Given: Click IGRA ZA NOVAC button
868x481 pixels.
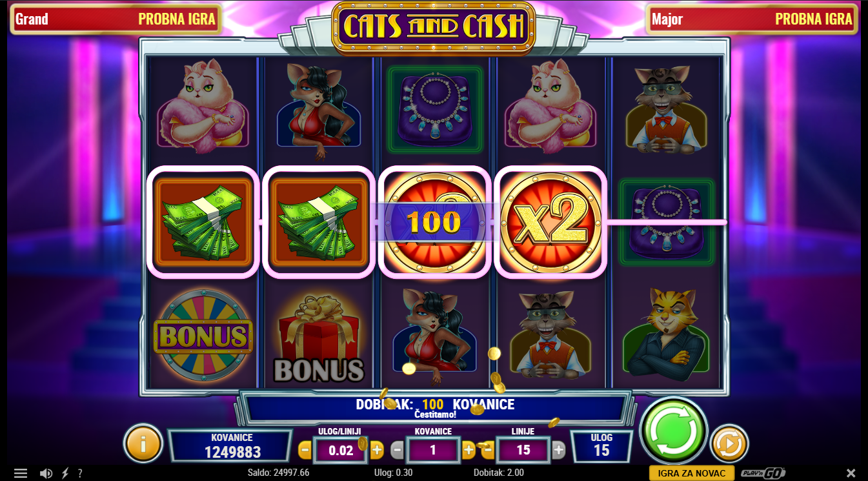Looking at the screenshot, I should 692,473.
